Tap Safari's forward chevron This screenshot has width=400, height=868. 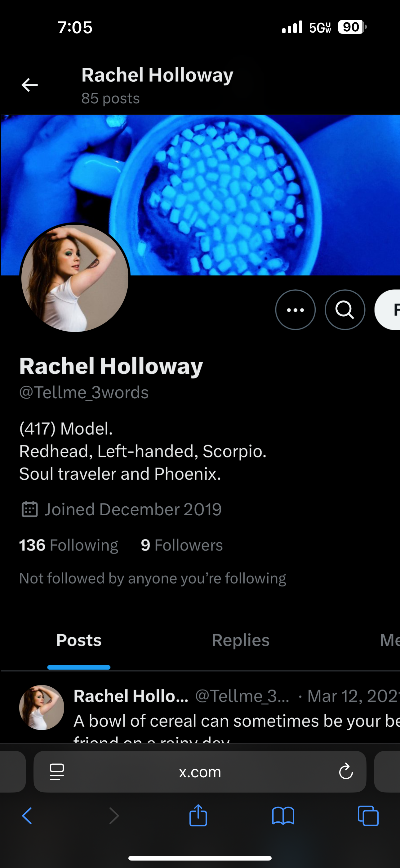tap(114, 816)
